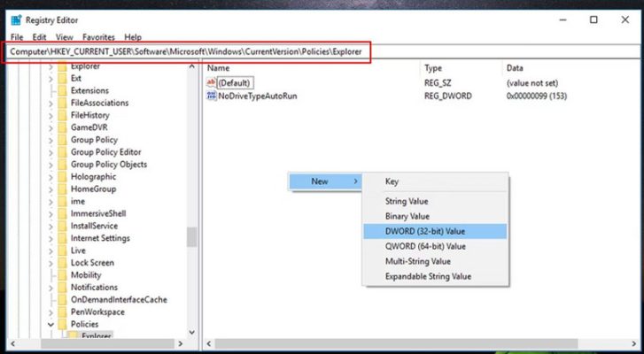Image resolution: width=644 pixels, height=354 pixels.
Task: Open the Help menu
Action: [133, 37]
